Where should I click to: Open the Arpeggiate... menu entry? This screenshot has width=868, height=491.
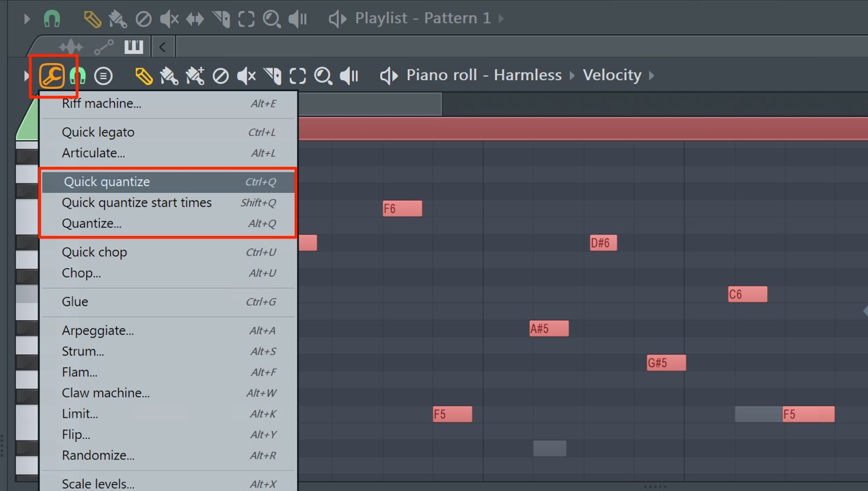point(169,330)
